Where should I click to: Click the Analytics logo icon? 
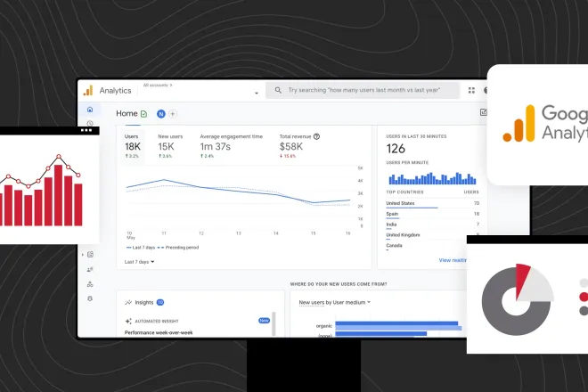88,90
